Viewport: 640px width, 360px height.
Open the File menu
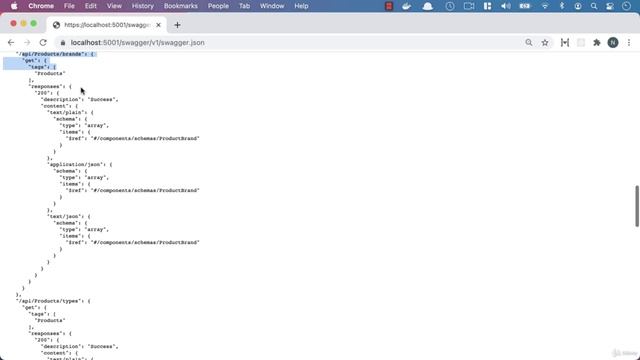pos(69,6)
